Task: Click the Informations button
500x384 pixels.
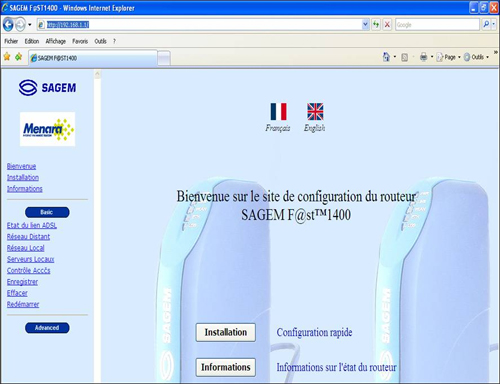Action: coord(226,367)
